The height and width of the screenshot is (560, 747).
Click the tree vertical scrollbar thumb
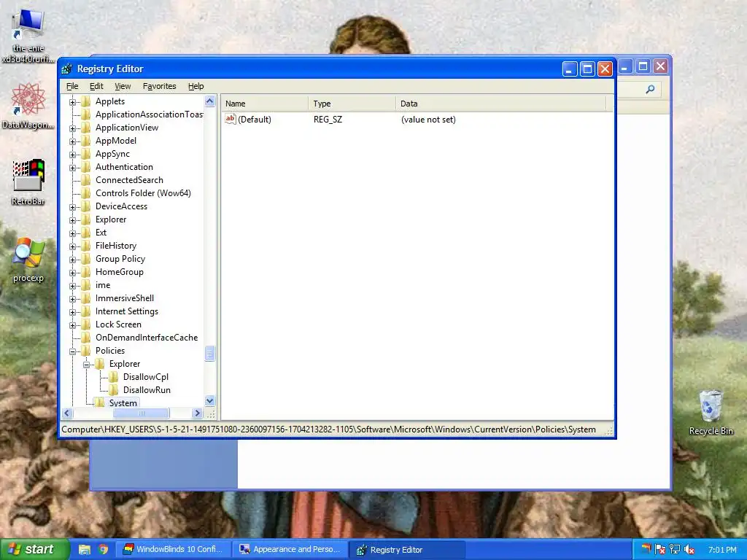click(x=209, y=354)
